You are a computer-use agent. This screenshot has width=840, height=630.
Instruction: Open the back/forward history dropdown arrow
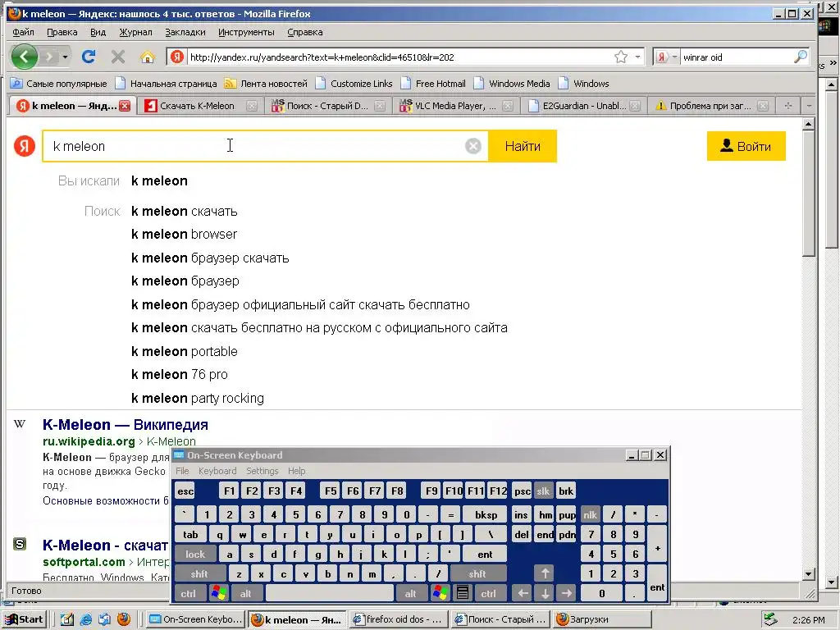[x=65, y=57]
